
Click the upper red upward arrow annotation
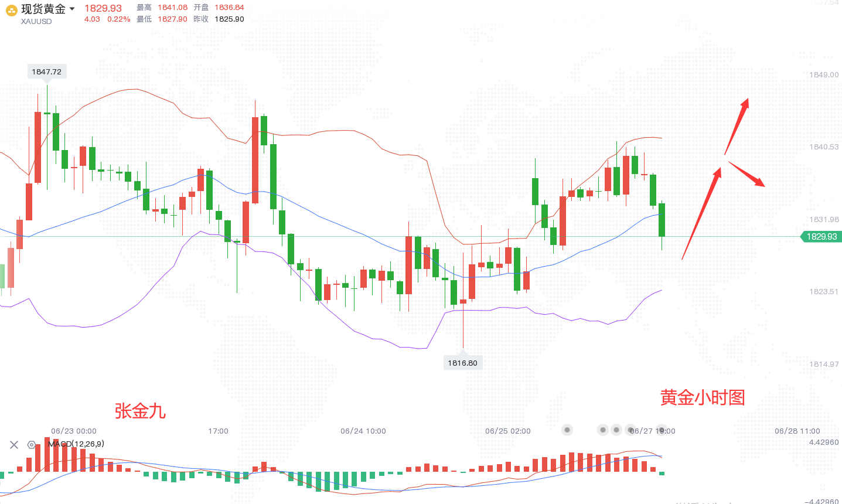[x=737, y=125]
